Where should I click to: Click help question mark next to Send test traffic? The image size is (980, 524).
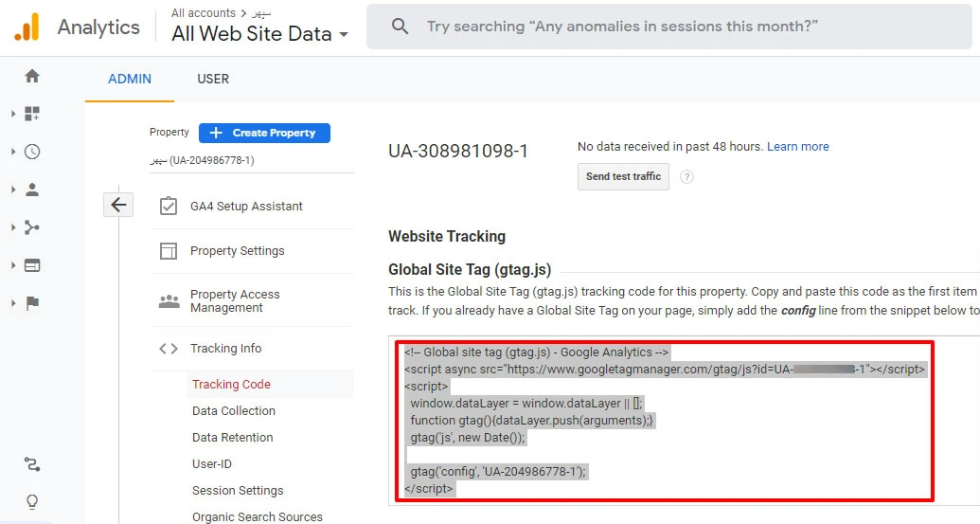tap(686, 177)
